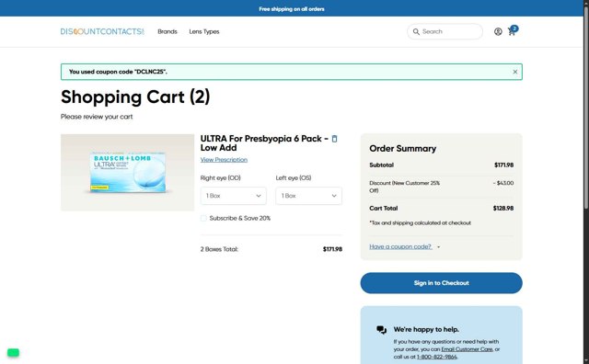
Task: Click the search magnifier icon
Action: coord(416,31)
